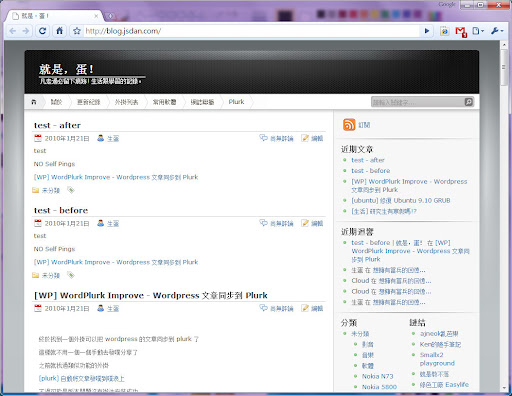Click the blog home icon in navigation bar
Screen dimensions: 512x396
(34, 102)
